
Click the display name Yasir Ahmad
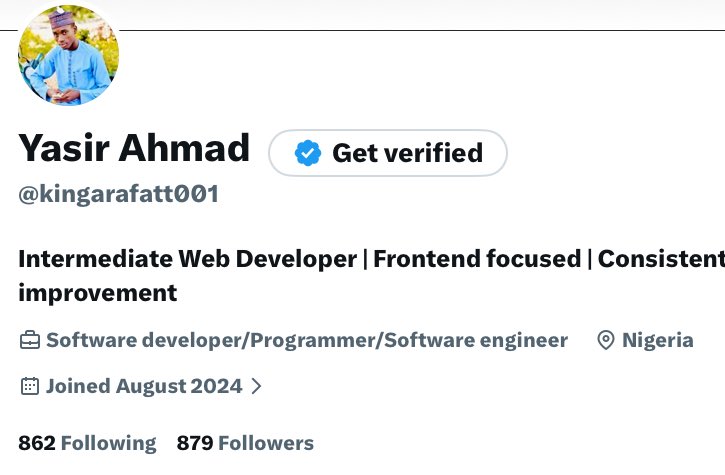134,149
